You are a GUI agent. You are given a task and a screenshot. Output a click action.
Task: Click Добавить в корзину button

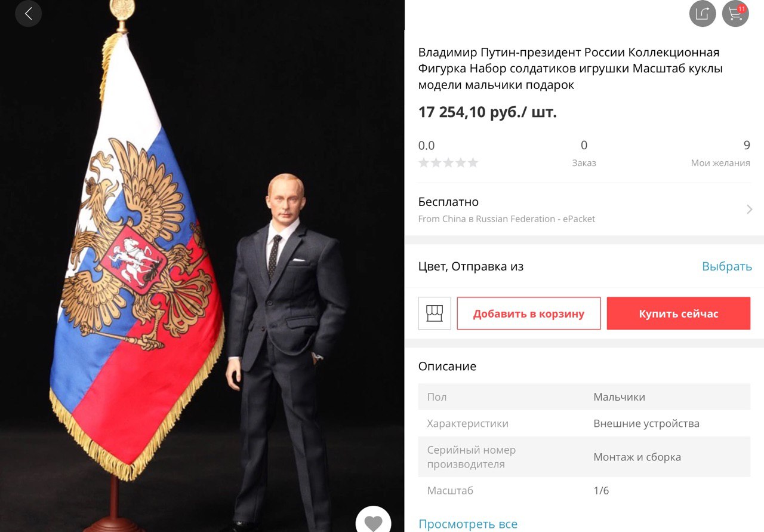coord(529,313)
